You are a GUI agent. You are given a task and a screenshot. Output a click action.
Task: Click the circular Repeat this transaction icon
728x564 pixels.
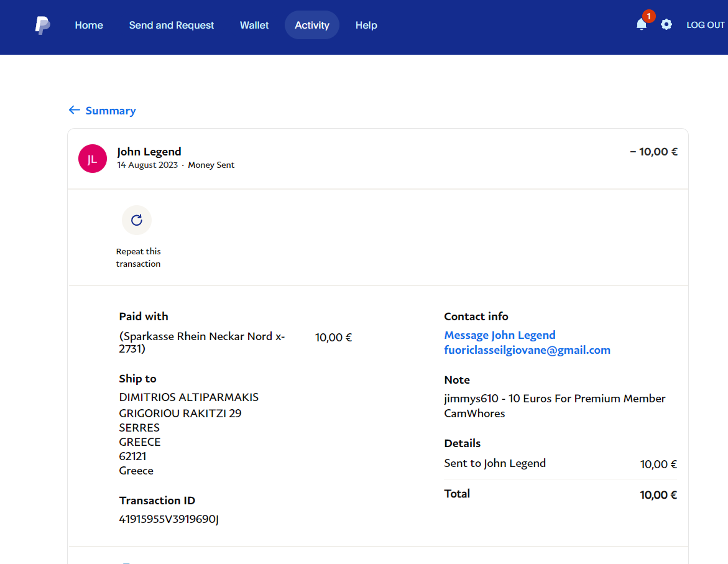[137, 220]
